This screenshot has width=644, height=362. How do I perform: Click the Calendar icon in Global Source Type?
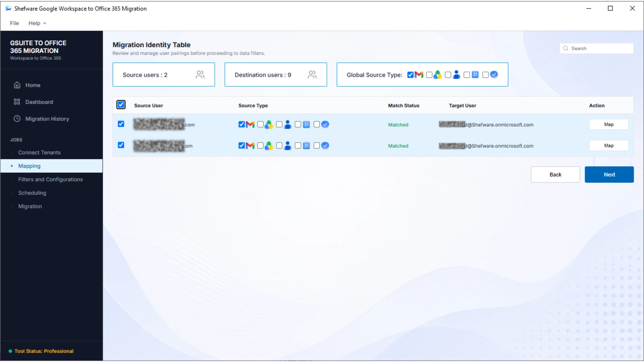[x=475, y=75]
